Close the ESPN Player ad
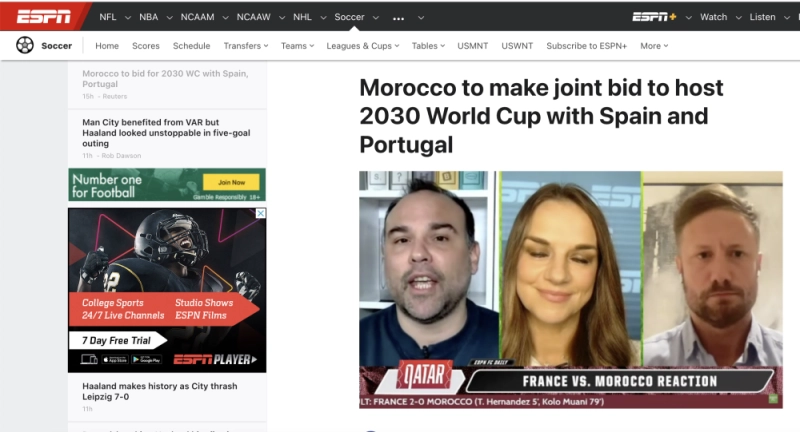800x432 pixels. click(x=260, y=213)
